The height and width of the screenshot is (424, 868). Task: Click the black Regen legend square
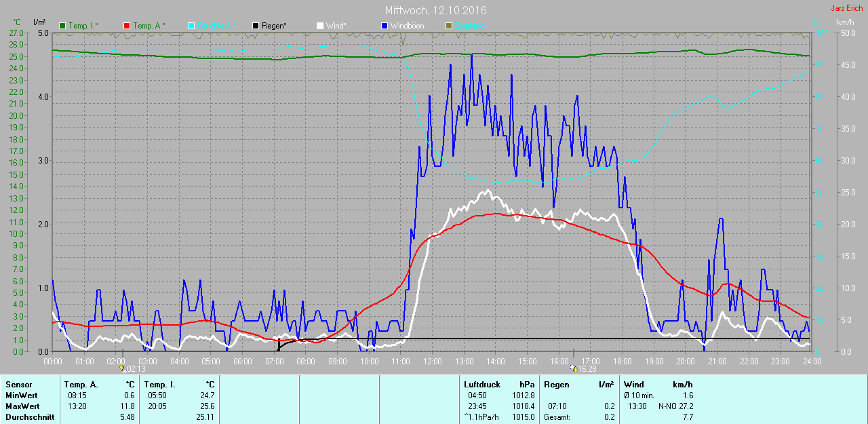coord(256,26)
